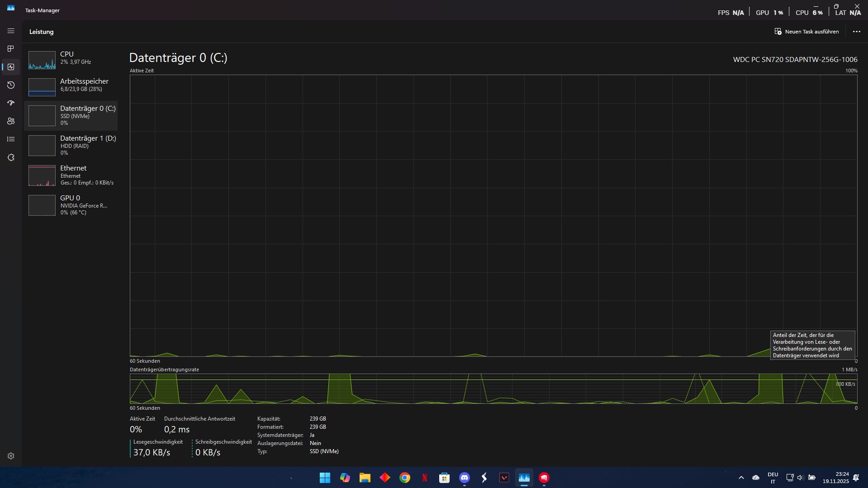Open Copilot from the taskbar
The height and width of the screenshot is (488, 868).
(x=345, y=478)
